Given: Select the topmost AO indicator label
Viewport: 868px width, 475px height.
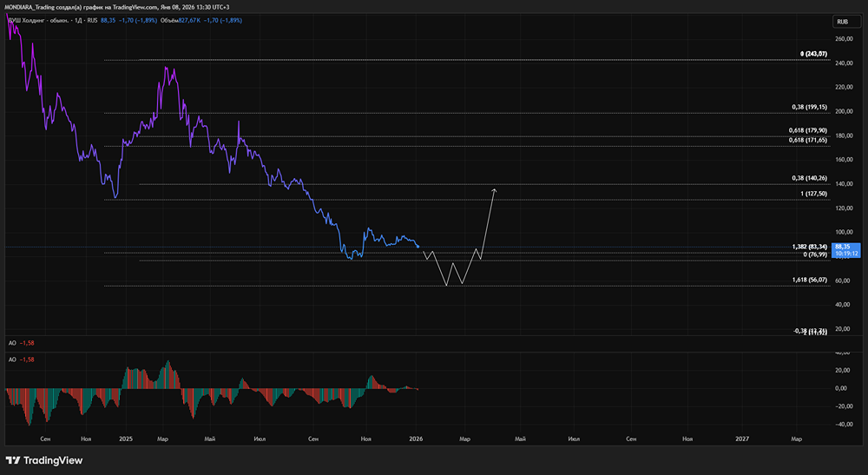Looking at the screenshot, I should coord(12,344).
